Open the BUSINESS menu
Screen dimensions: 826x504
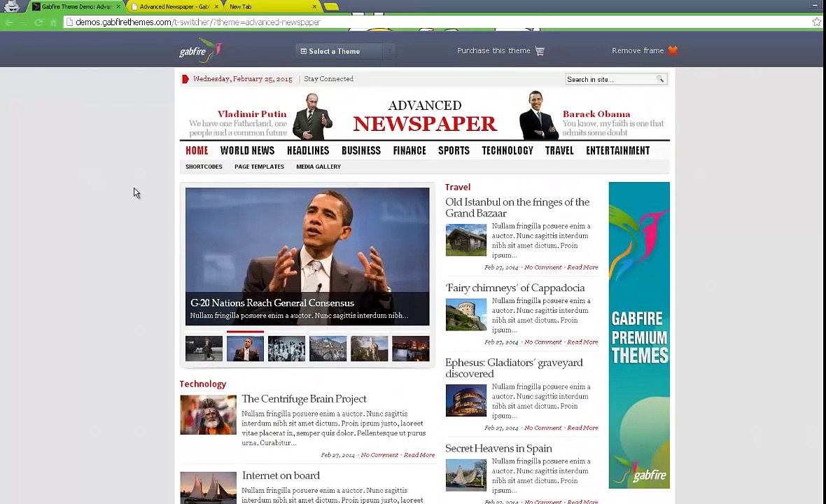pyautogui.click(x=361, y=150)
